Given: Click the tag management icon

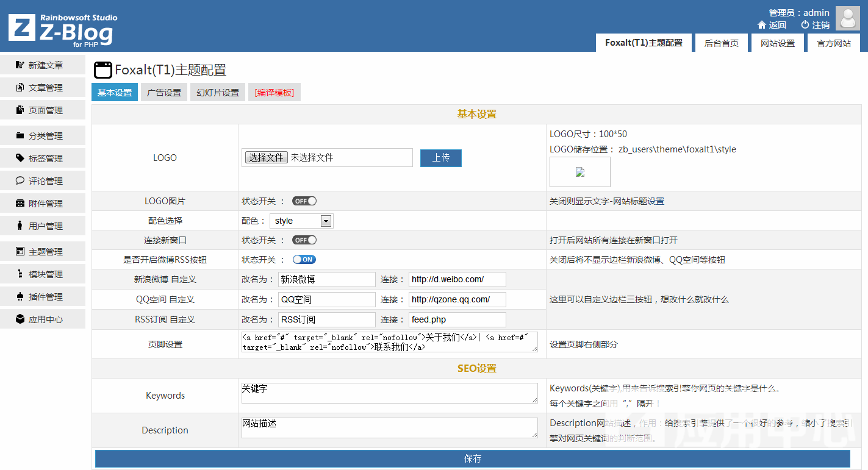Looking at the screenshot, I should click(20, 158).
